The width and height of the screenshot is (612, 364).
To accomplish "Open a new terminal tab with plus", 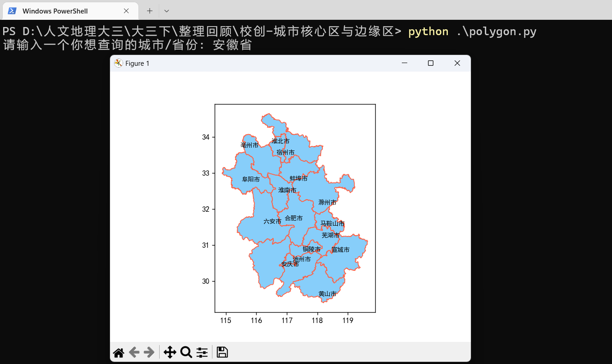I will click(x=150, y=11).
